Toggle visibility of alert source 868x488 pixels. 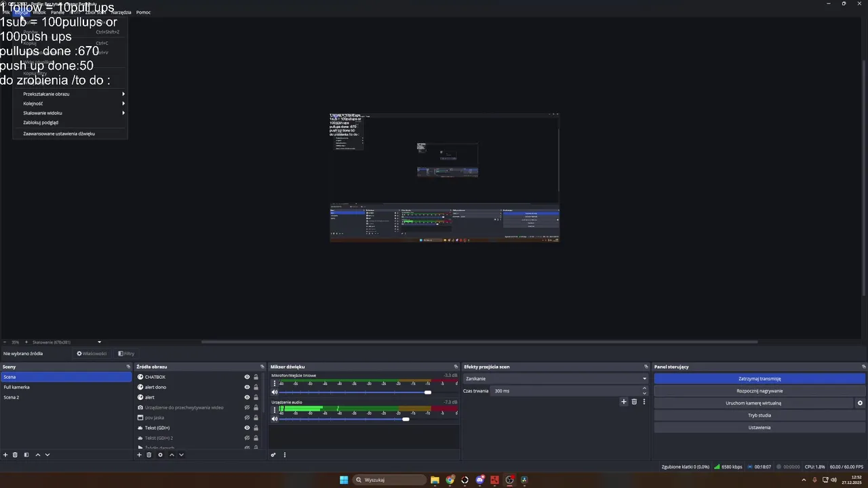(248, 397)
